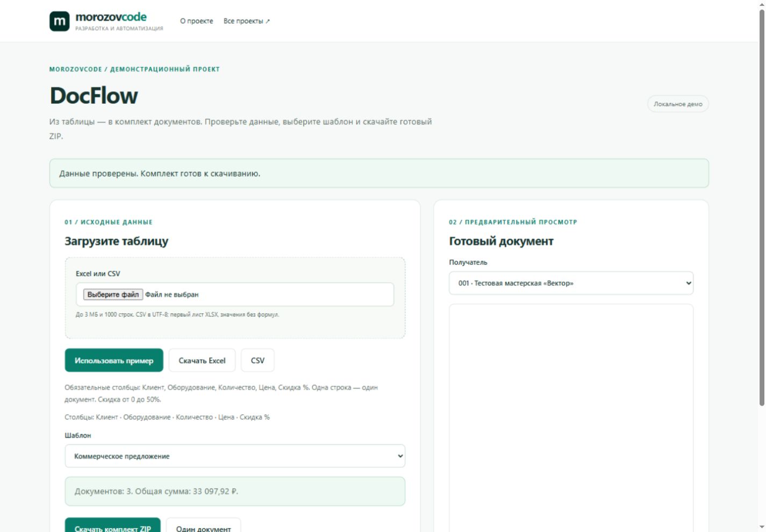Open the «Все проекты» external link
Screen dimensions: 766x532
(x=247, y=21)
